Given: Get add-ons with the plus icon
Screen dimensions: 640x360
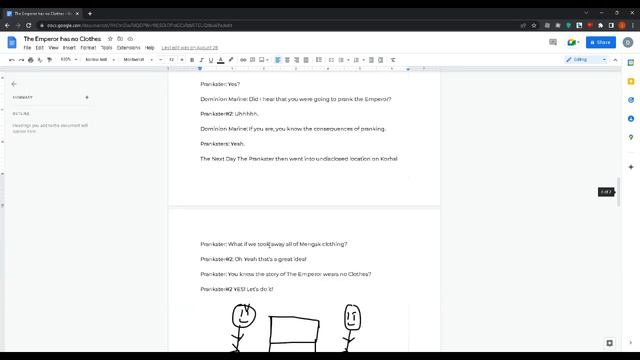Looking at the screenshot, I should pyautogui.click(x=631, y=167).
